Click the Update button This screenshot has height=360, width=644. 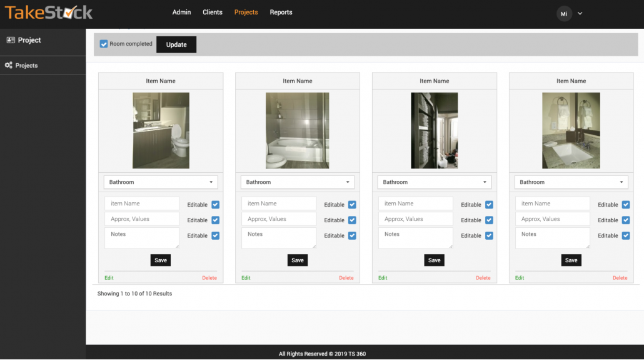pos(176,44)
